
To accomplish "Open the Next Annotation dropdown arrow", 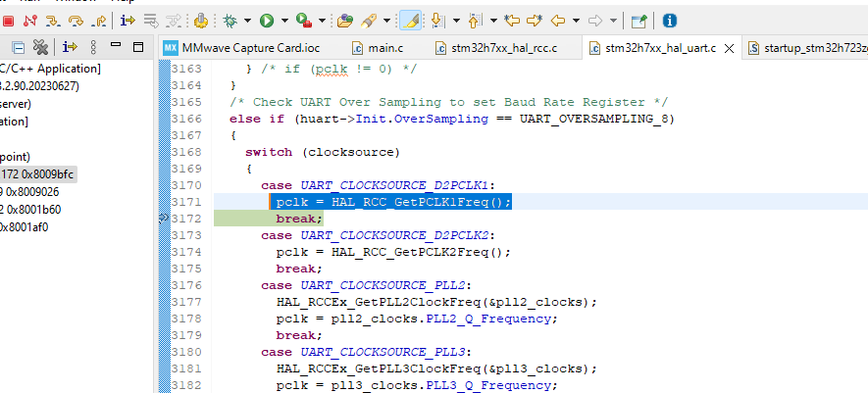I will [456, 21].
